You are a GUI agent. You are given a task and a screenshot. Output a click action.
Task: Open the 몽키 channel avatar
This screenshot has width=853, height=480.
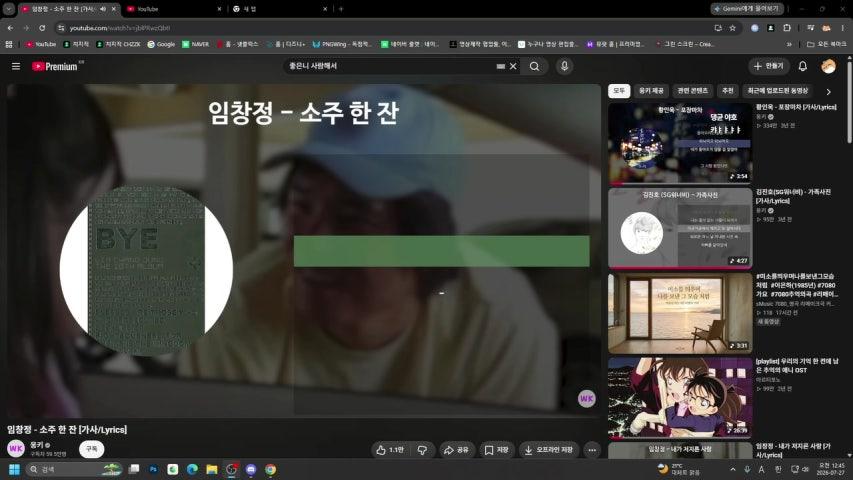tap(16, 448)
